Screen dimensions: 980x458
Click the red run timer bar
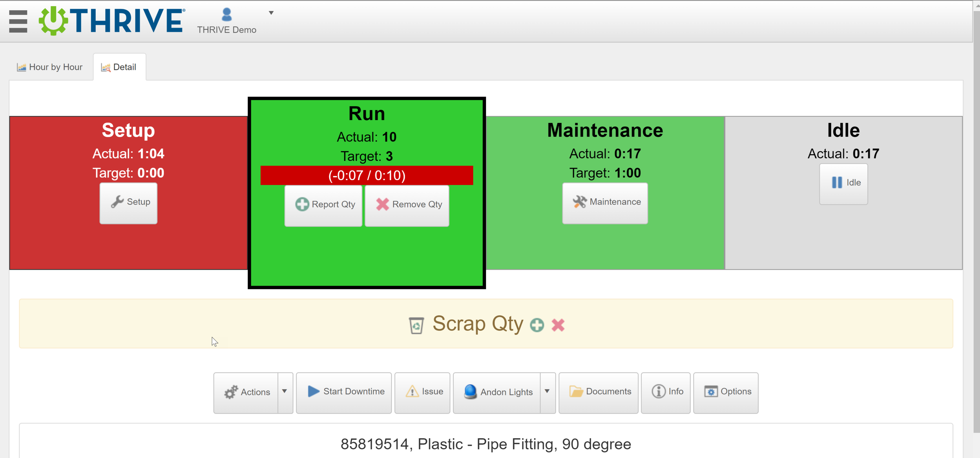(x=367, y=176)
